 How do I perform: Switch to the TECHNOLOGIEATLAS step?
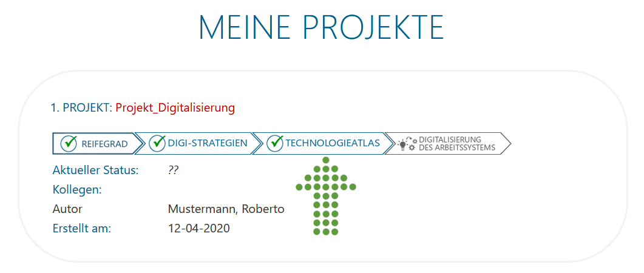pyautogui.click(x=320, y=143)
